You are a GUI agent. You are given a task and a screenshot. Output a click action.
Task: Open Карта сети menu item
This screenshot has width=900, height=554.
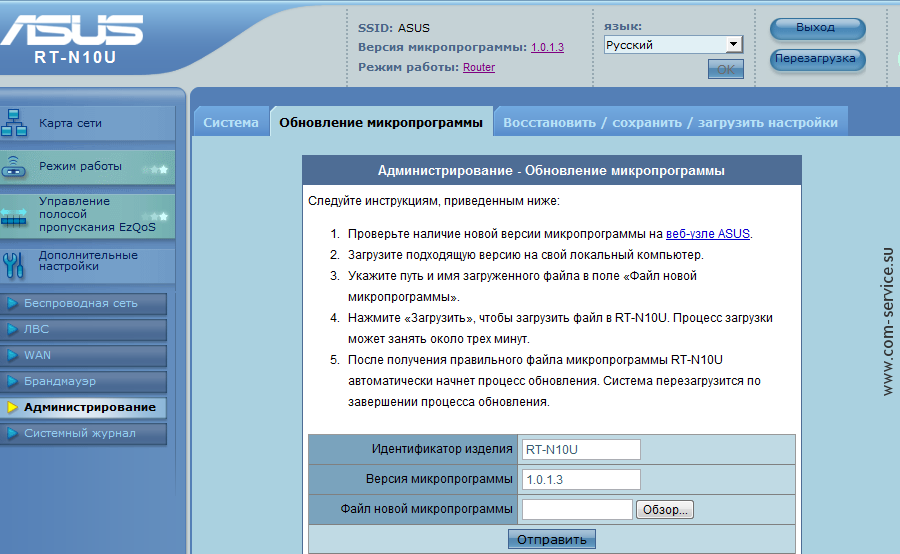coord(87,123)
